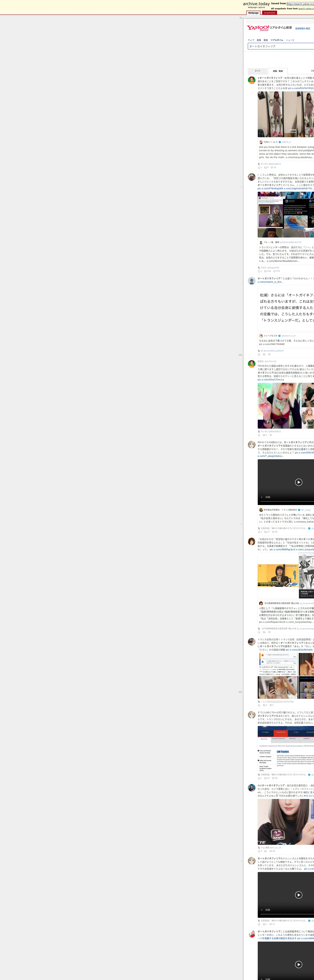
Task: Open pic.x.com/2EOaTeGoD0 link
Action: 299,650
